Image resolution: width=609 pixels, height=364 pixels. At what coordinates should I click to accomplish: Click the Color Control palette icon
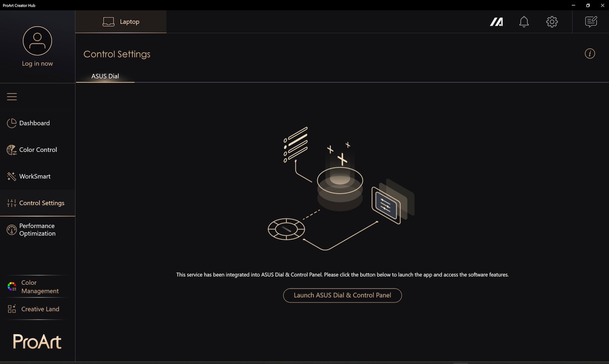pos(12,150)
